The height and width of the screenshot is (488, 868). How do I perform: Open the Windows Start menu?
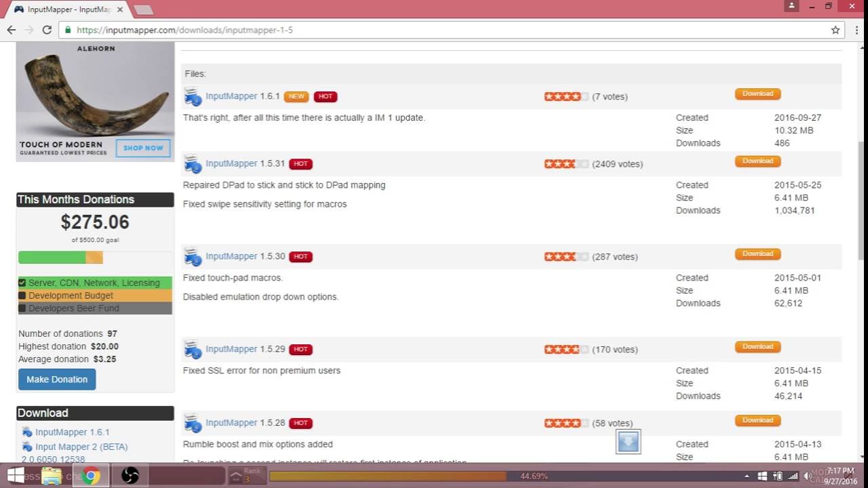point(16,476)
